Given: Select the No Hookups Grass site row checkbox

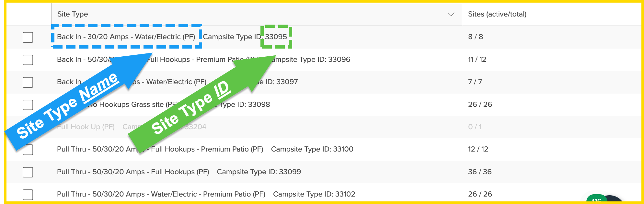Looking at the screenshot, I should (28, 105).
